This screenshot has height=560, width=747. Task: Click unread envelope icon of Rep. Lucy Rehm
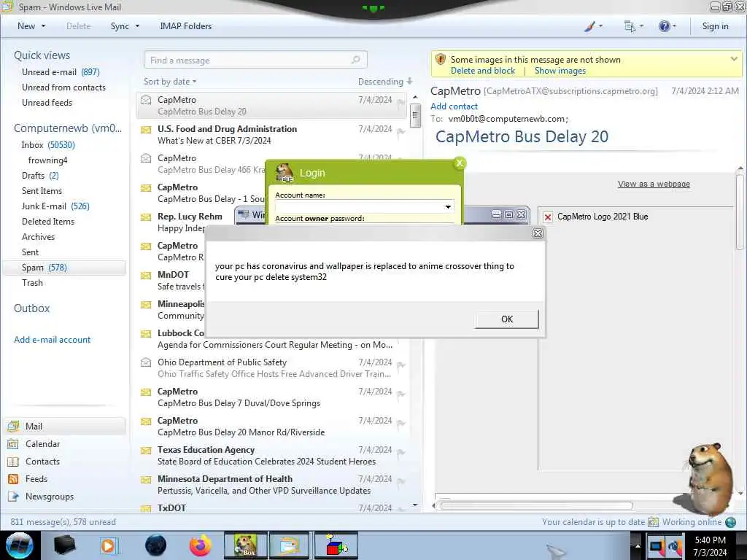[x=146, y=217]
